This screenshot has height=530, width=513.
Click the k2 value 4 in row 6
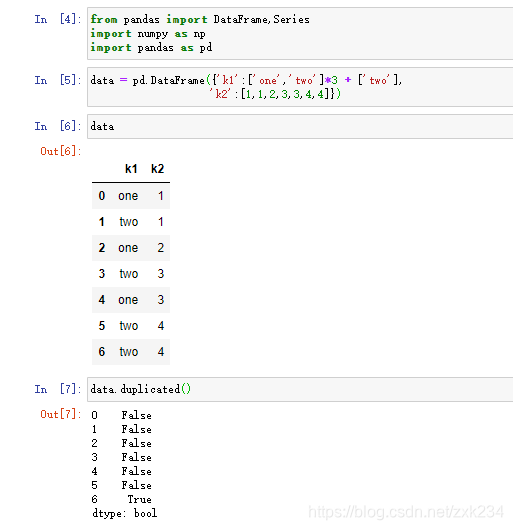(x=161, y=352)
